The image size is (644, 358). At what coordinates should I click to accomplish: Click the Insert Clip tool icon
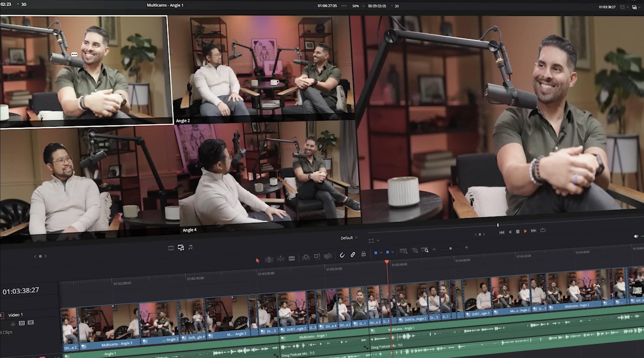306,257
